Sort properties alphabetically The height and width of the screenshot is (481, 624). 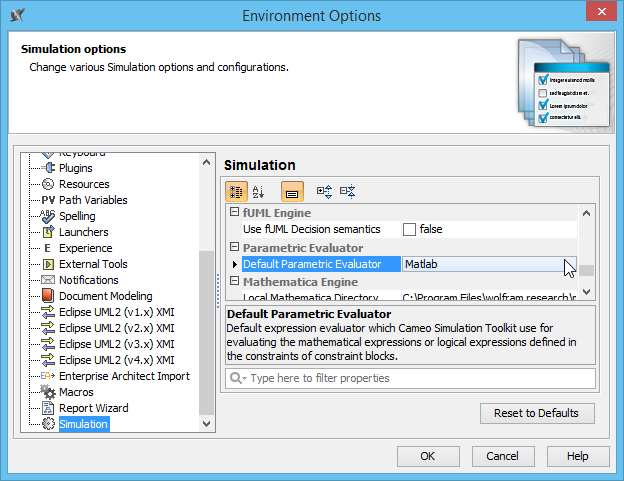click(x=259, y=191)
